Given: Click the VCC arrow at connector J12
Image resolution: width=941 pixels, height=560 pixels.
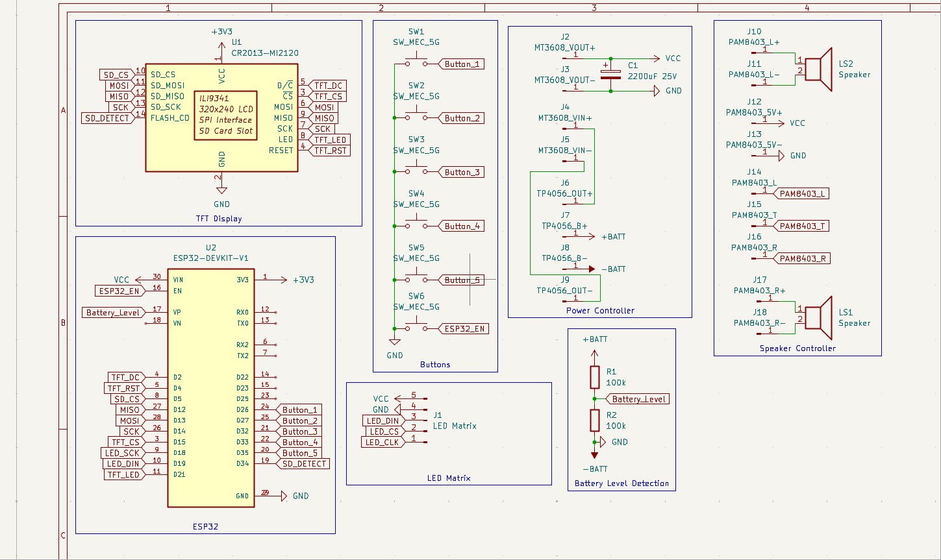Looking at the screenshot, I should tap(780, 123).
